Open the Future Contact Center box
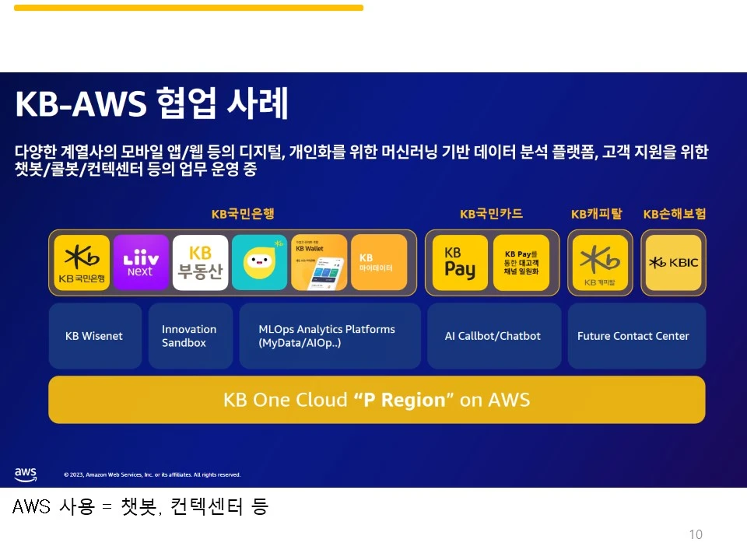The width and height of the screenshot is (747, 560). [x=636, y=335]
